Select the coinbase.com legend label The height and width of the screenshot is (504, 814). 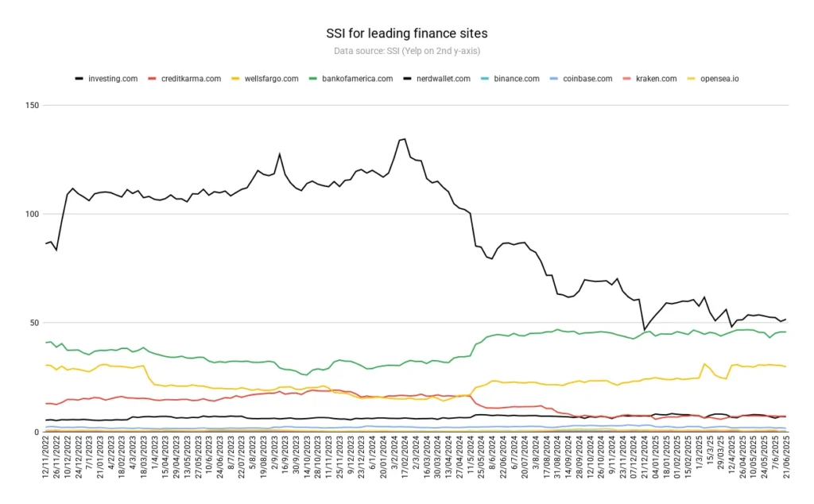pos(587,79)
